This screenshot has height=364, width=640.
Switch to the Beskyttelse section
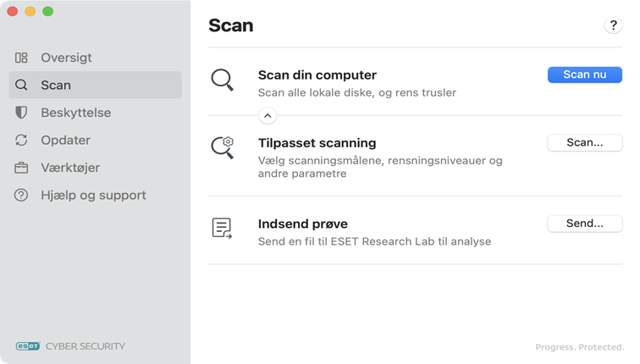pos(75,113)
